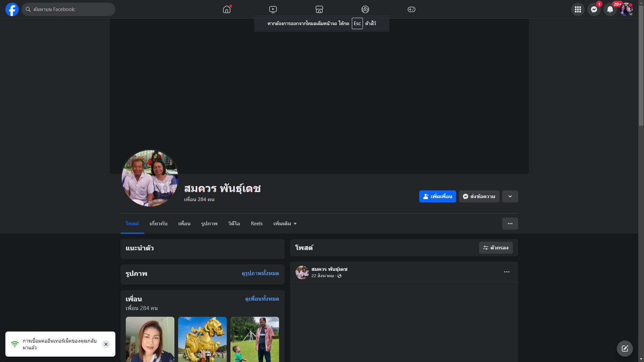Expand the chevron dropdown beside ส่งข้อความ
The width and height of the screenshot is (644, 362).
[510, 196]
